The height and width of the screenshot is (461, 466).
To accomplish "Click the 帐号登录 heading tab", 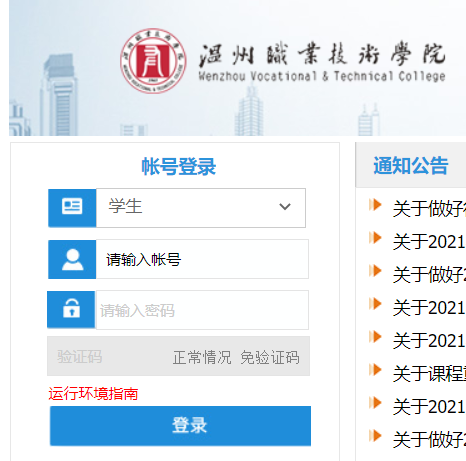I will pos(179,166).
